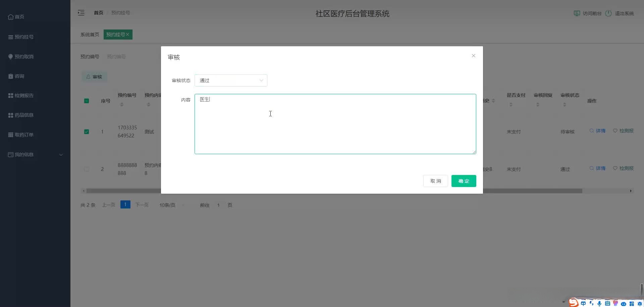The height and width of the screenshot is (307, 644).
Task: Toggle the select-all header checkbox
Action: [87, 101]
